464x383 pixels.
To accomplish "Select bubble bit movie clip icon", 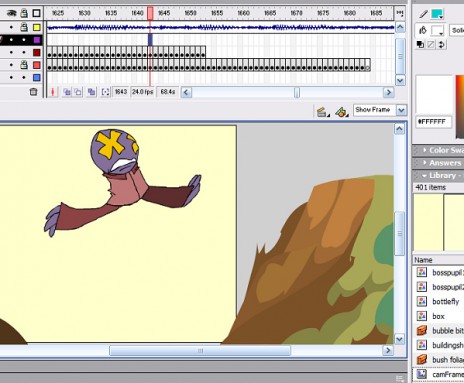I will coord(421,330).
